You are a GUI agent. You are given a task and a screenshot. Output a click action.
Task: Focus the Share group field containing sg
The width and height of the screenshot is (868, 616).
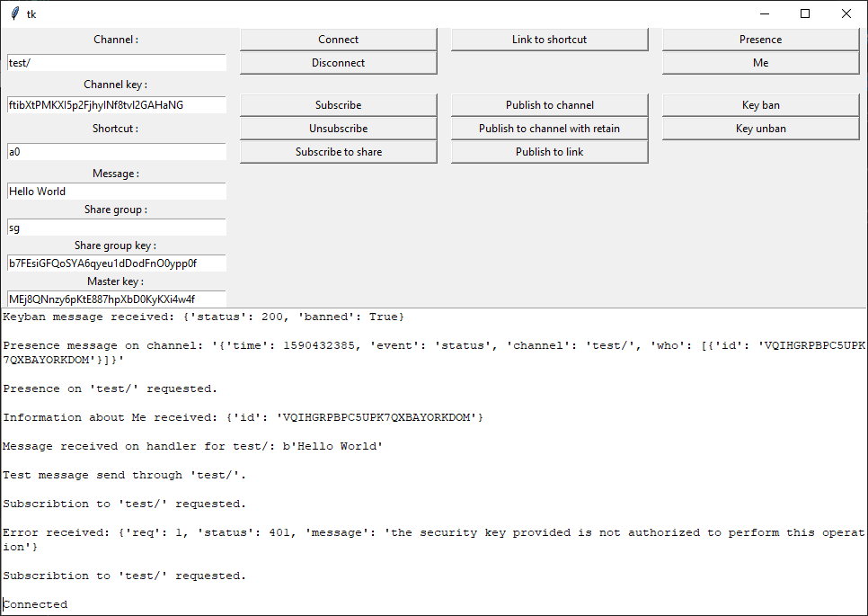117,228
